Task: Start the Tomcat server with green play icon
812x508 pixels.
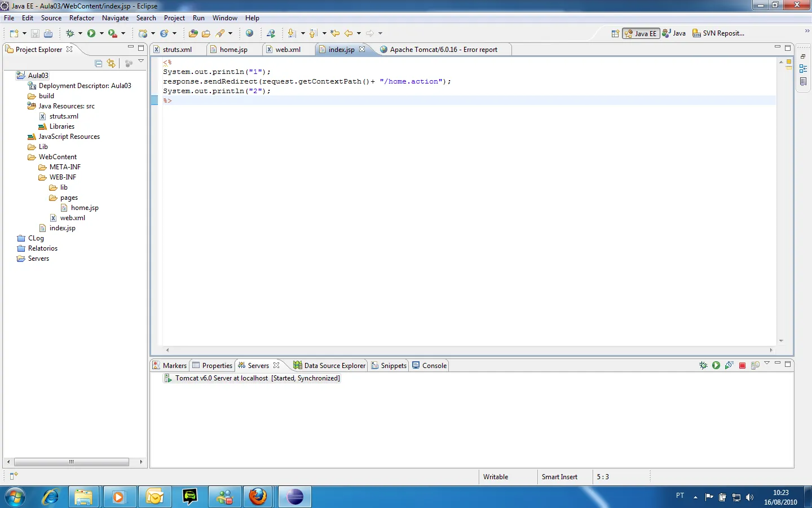Action: pos(716,365)
